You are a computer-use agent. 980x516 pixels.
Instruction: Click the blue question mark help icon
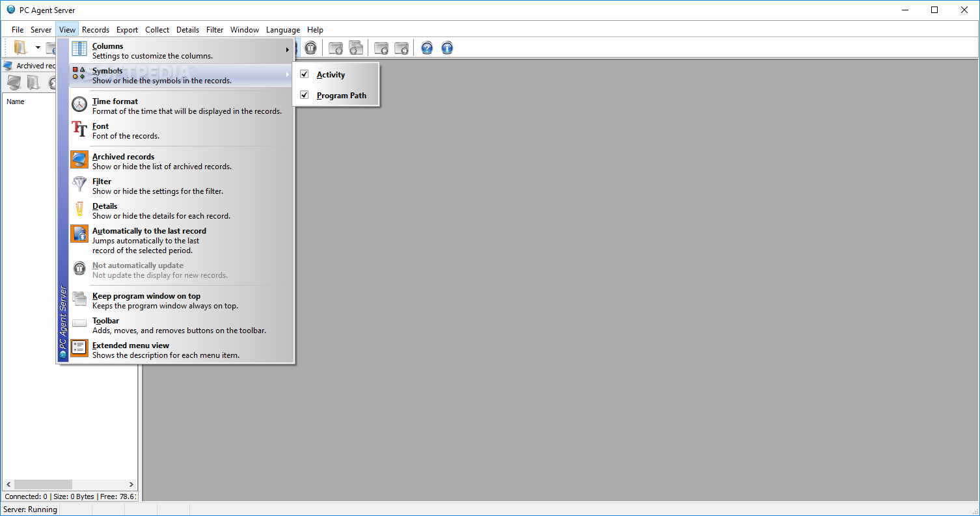coord(427,48)
